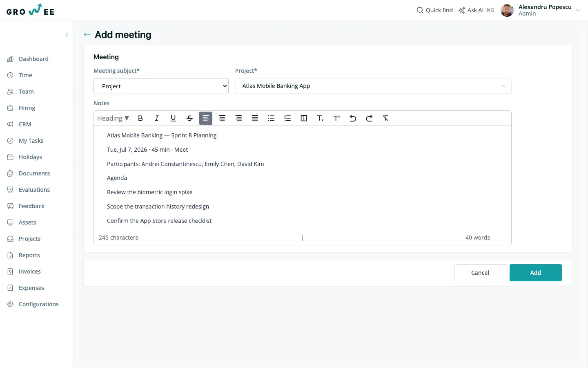Toggle strikethrough formatting in notes toolbar

pyautogui.click(x=189, y=118)
